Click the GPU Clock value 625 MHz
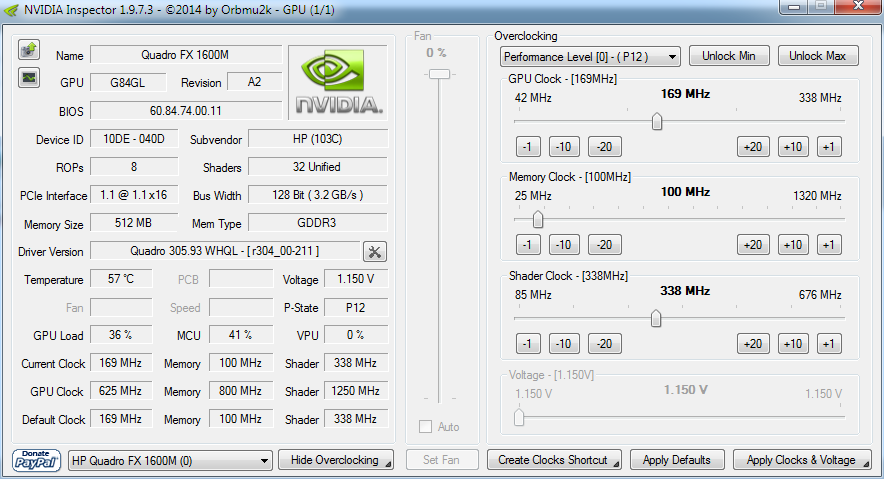 pos(121,391)
